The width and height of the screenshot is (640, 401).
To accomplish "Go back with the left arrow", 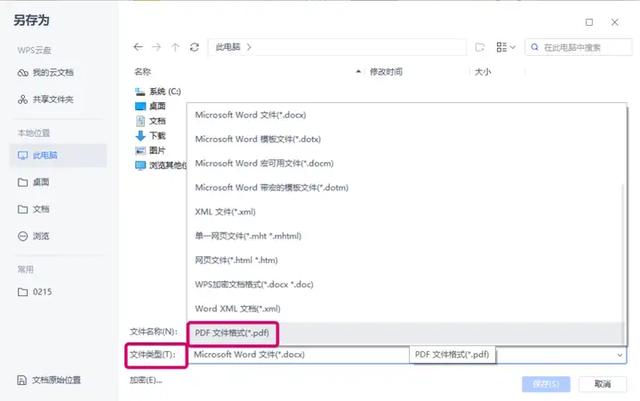I will point(138,47).
